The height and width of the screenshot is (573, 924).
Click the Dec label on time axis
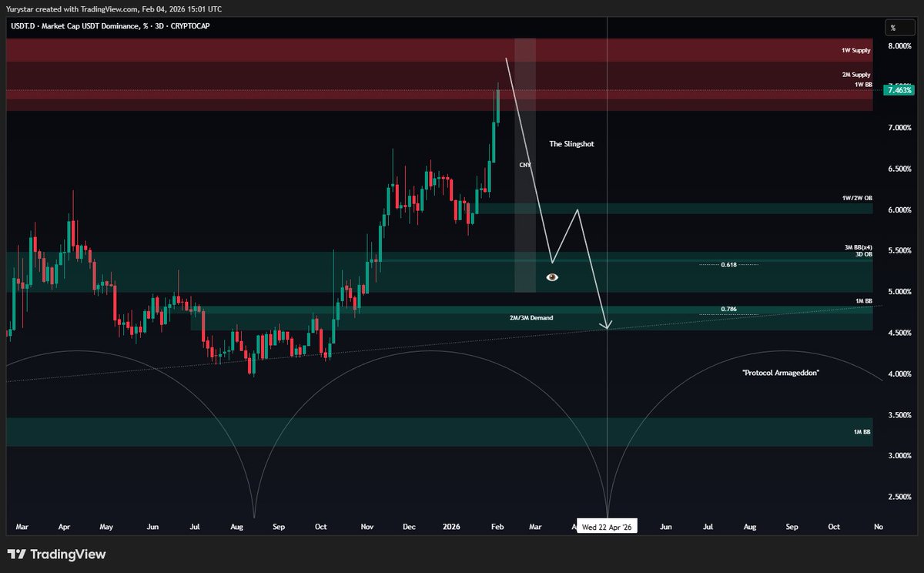pyautogui.click(x=409, y=528)
